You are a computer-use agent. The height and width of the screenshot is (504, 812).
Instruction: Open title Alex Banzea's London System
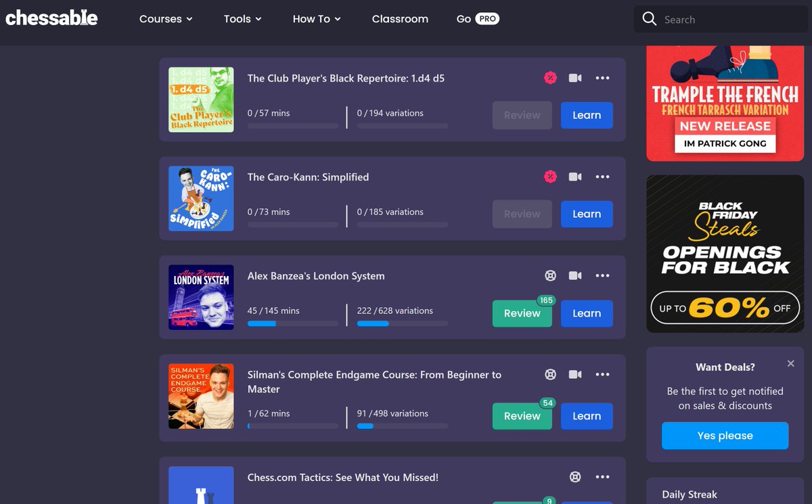pyautogui.click(x=316, y=276)
